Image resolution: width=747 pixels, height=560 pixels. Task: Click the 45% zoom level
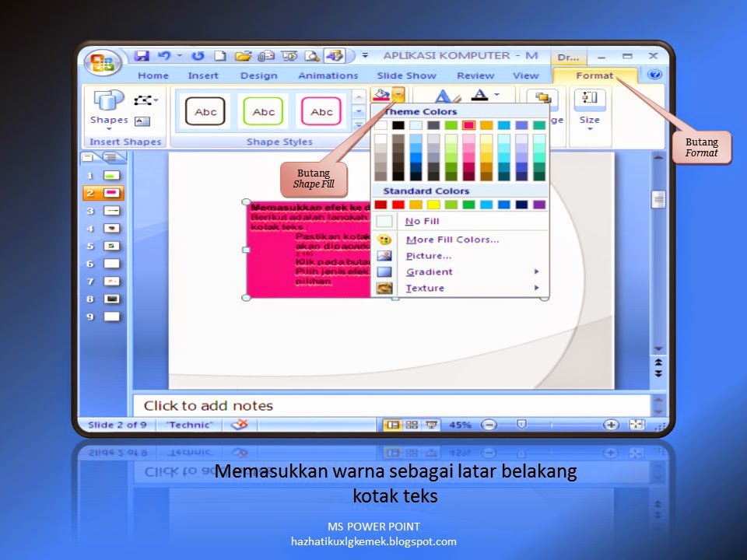tap(460, 425)
